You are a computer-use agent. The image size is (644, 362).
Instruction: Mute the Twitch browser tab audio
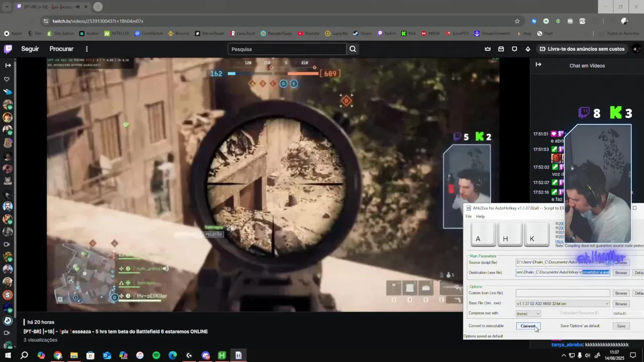[x=77, y=7]
